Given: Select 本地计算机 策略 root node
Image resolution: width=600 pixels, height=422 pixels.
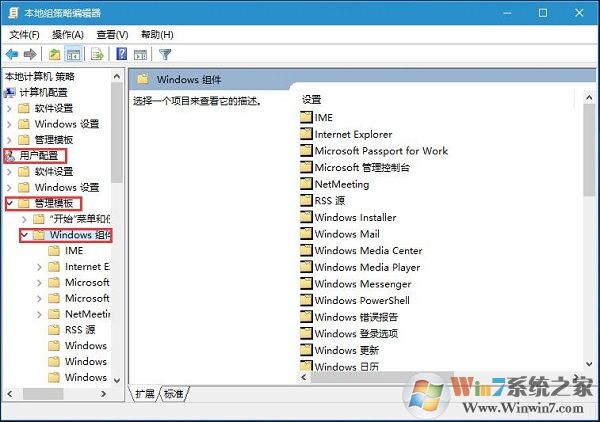Looking at the screenshot, I should tap(39, 77).
